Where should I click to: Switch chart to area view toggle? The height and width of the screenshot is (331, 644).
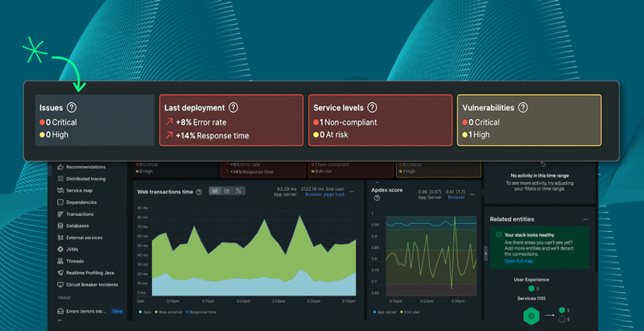(x=215, y=191)
